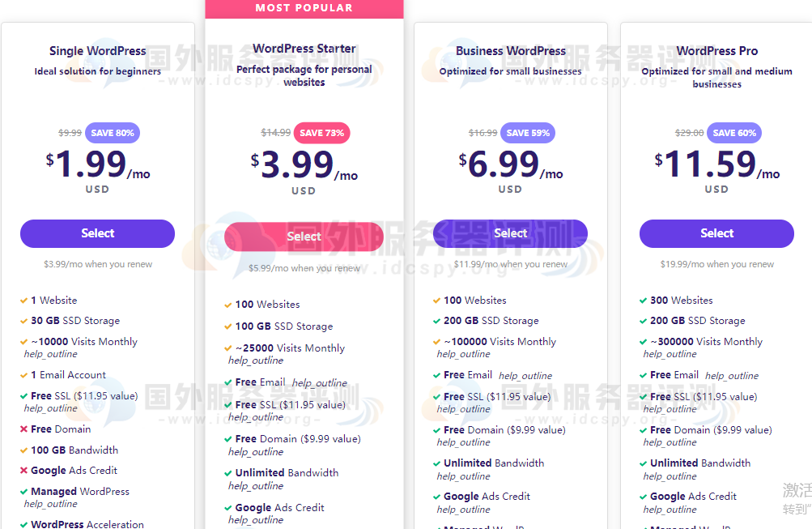Click help icon under Business plan's Free Domain

tap(463, 442)
